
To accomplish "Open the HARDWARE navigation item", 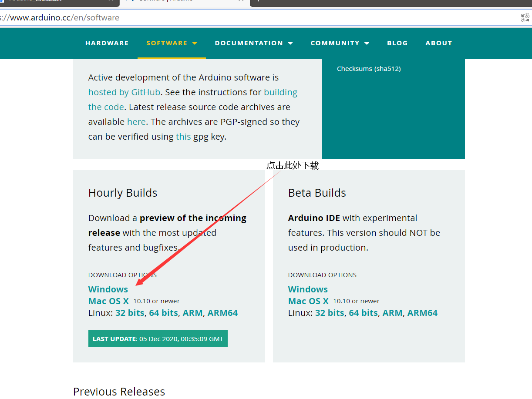I will pos(107,43).
